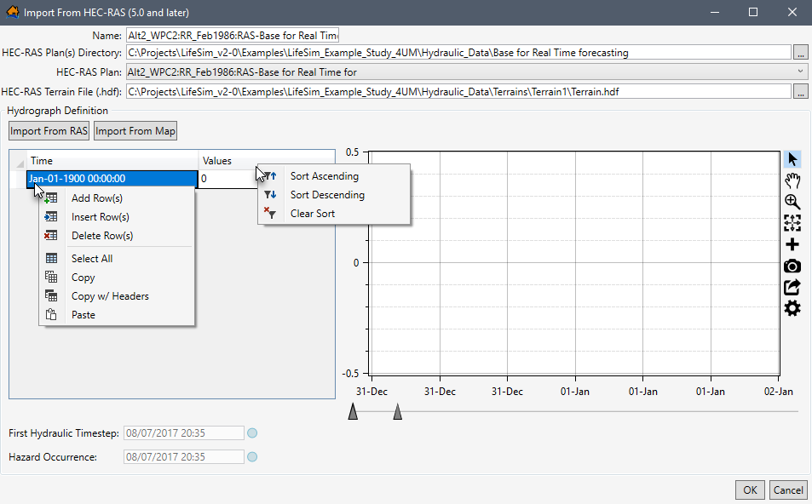Select Delete Row(s) in the context menu
This screenshot has height=504, width=812.
point(104,235)
